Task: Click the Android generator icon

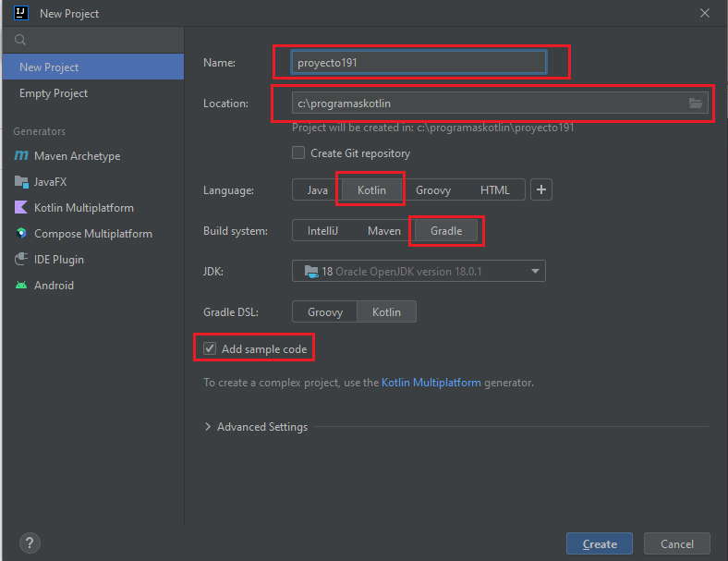Action: 21,286
